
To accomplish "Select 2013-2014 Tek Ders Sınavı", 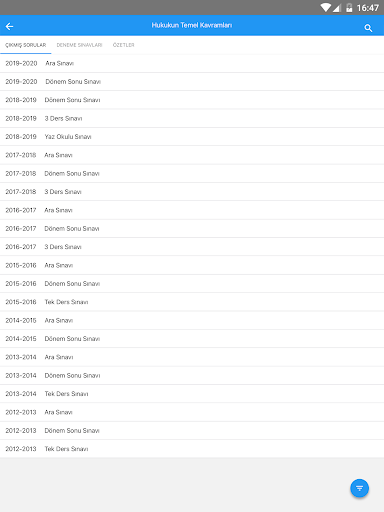I will (192, 394).
